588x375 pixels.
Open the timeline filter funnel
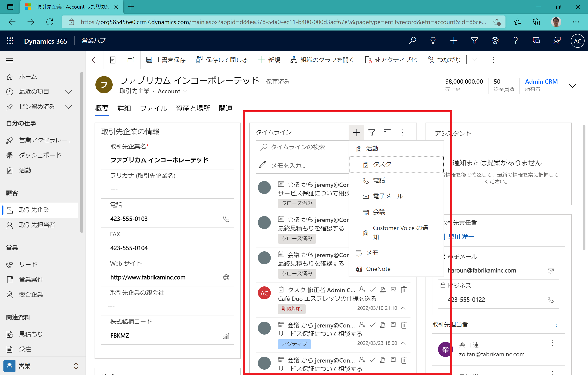(371, 132)
